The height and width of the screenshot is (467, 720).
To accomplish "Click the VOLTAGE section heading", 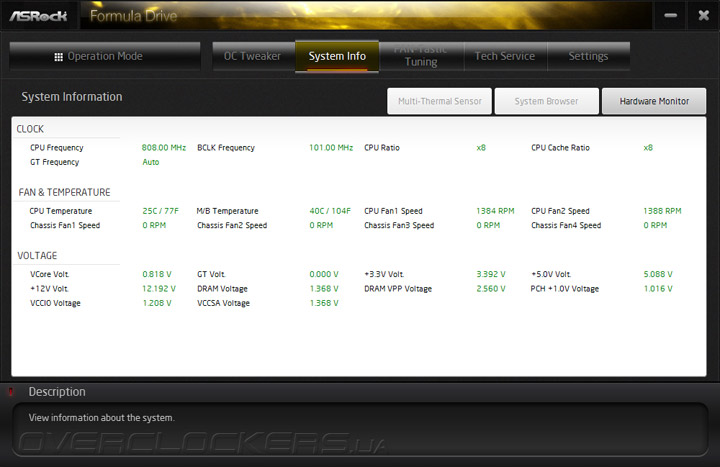I will (37, 256).
